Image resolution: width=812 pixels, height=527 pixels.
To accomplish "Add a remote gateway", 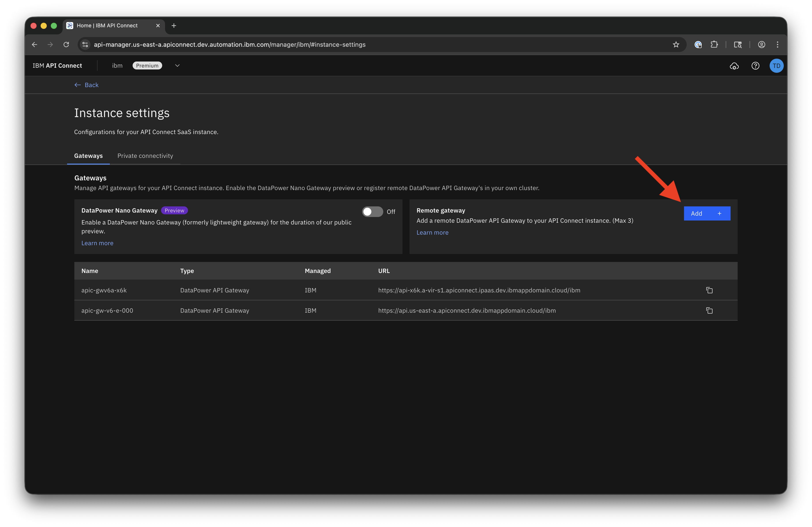I will click(707, 213).
